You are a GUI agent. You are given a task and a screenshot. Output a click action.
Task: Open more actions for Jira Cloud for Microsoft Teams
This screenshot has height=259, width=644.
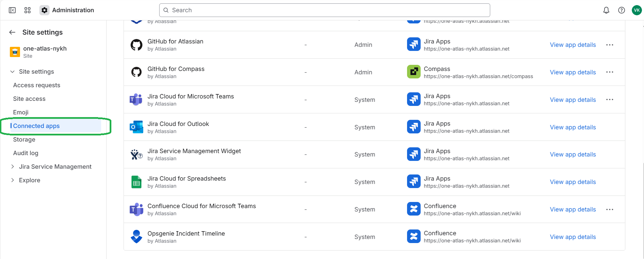(610, 99)
